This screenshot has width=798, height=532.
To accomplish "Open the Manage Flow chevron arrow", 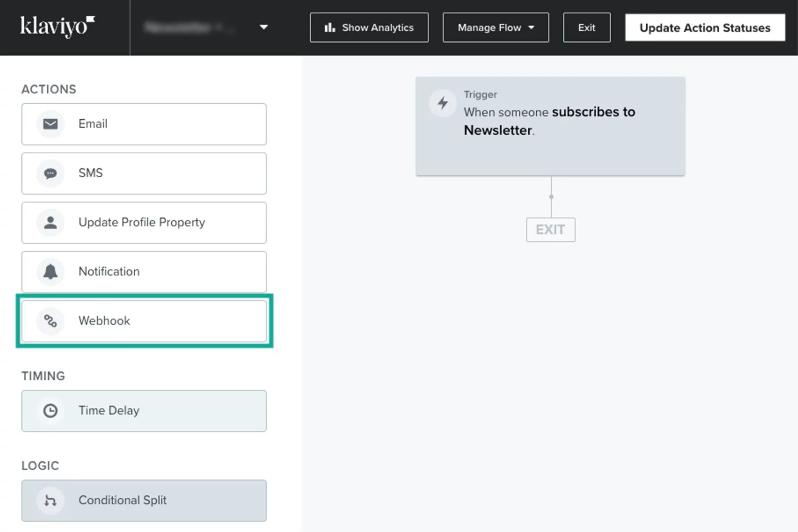I will click(x=531, y=28).
